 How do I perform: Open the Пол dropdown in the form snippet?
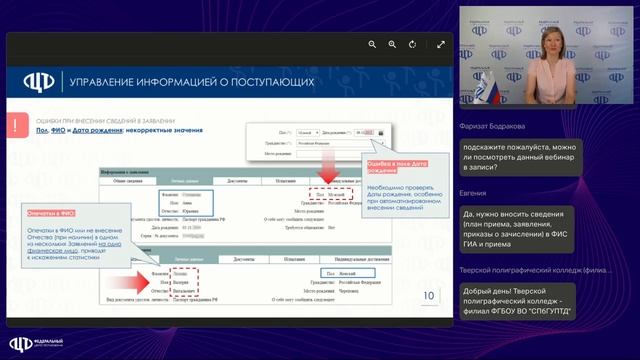coord(308,133)
